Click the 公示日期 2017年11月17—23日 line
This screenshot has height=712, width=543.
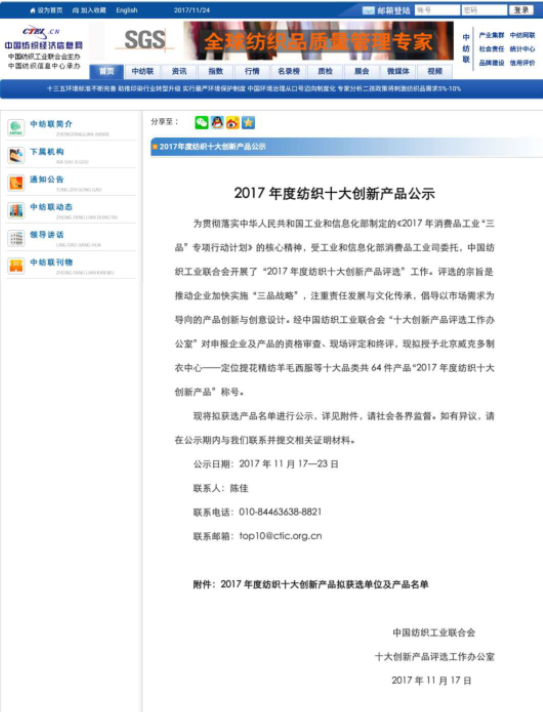(266, 464)
